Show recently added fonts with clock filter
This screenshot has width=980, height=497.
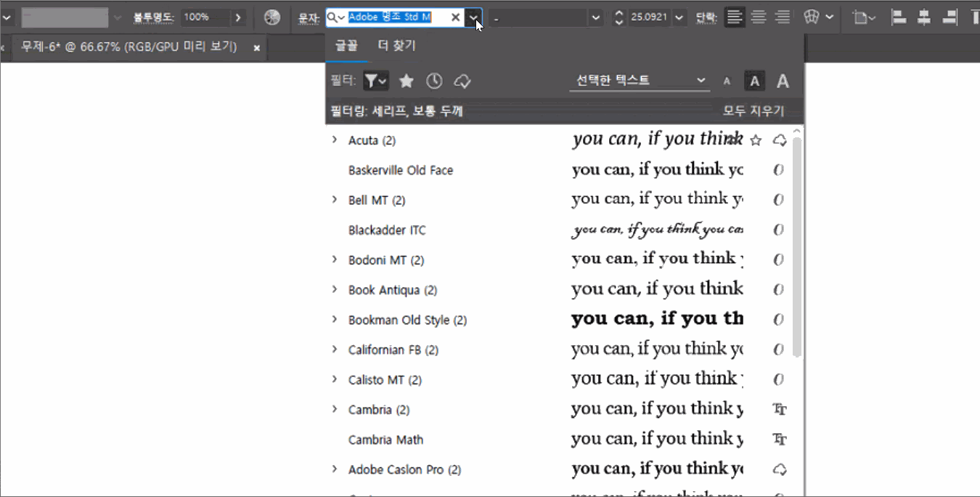coord(434,81)
